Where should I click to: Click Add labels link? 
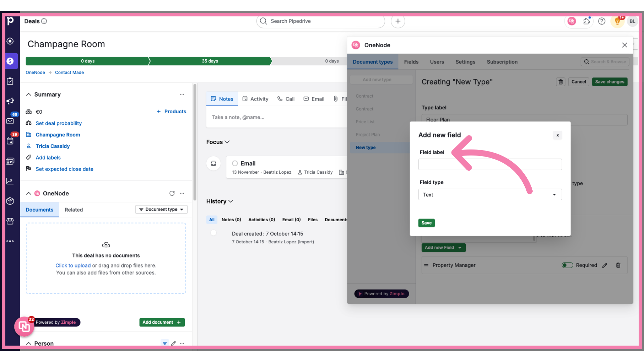(48, 158)
